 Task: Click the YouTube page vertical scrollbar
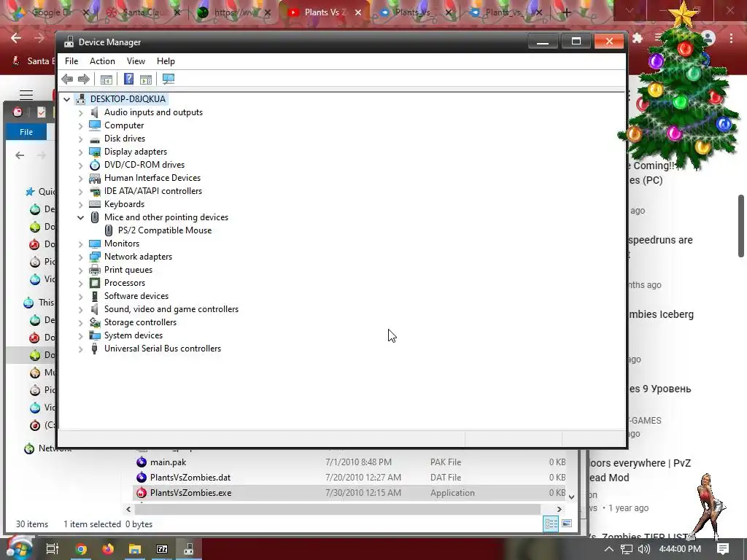pyautogui.click(x=741, y=226)
